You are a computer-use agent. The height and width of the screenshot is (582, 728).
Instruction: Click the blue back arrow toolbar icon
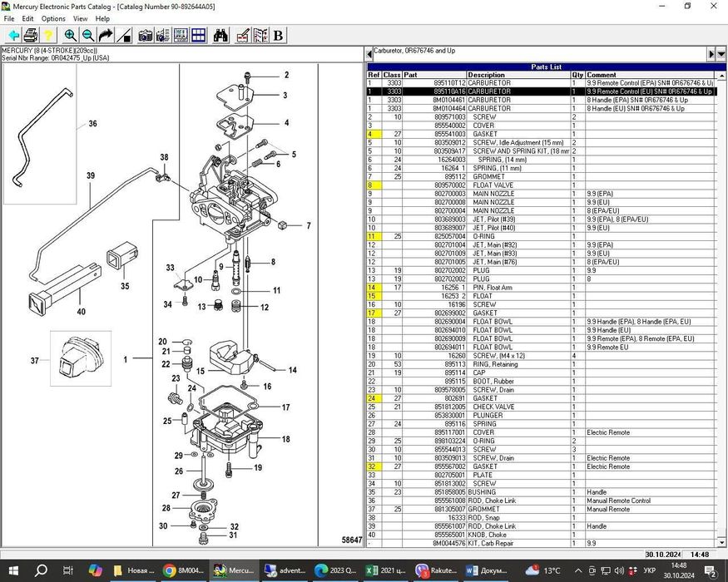tap(13, 35)
